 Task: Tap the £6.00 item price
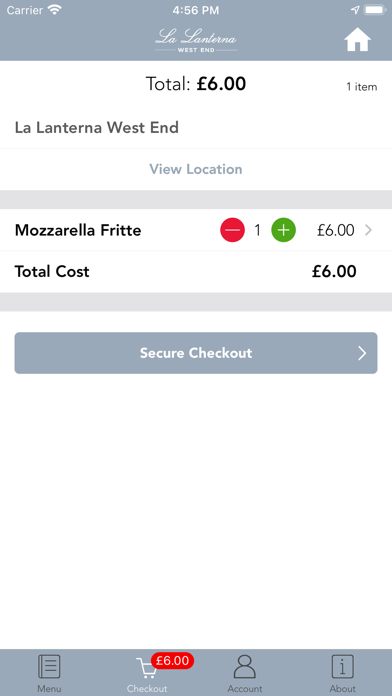[336, 230]
